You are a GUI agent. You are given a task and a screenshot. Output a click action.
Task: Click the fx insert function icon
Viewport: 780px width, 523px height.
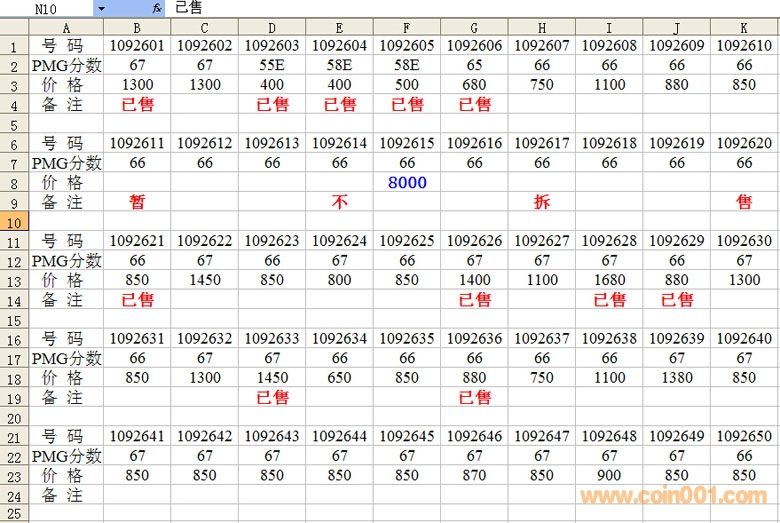click(x=158, y=8)
